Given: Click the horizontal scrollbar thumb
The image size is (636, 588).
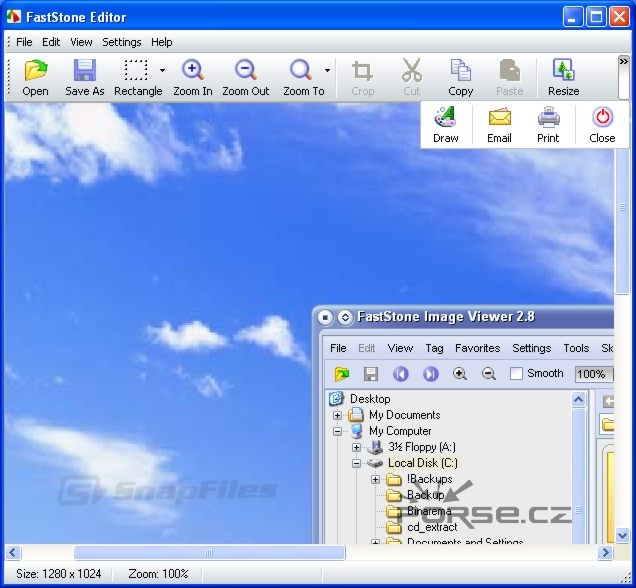Looking at the screenshot, I should (209, 552).
